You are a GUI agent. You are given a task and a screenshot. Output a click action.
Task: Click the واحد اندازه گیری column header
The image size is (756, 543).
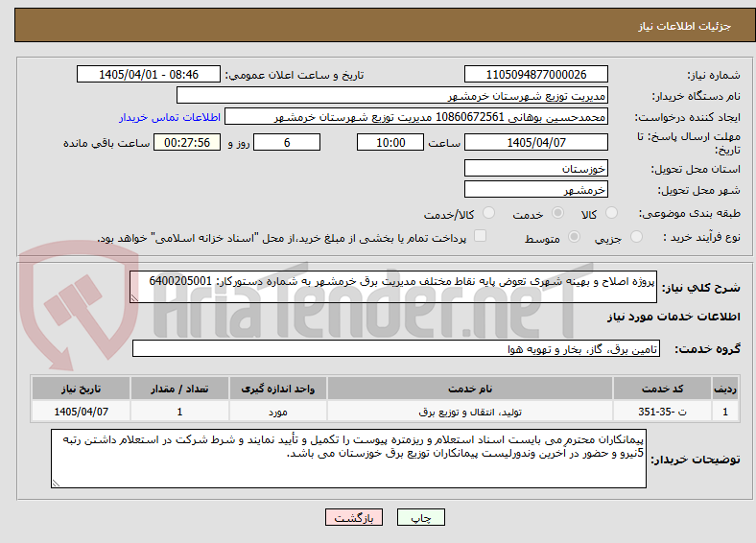click(x=278, y=389)
